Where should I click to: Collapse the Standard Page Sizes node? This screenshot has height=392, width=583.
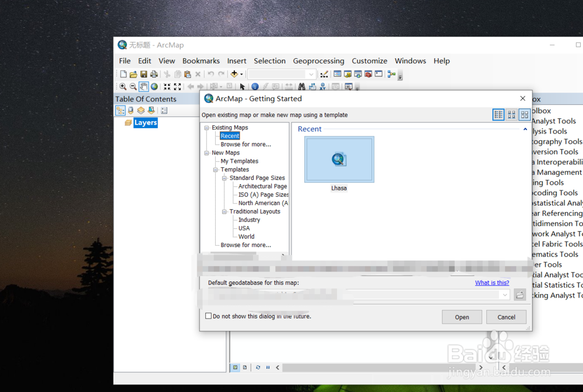coord(224,178)
